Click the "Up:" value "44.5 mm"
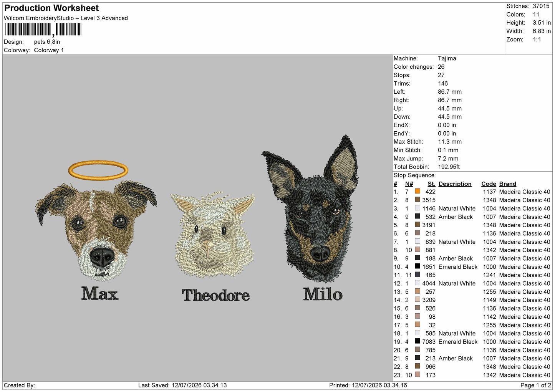 450,108
